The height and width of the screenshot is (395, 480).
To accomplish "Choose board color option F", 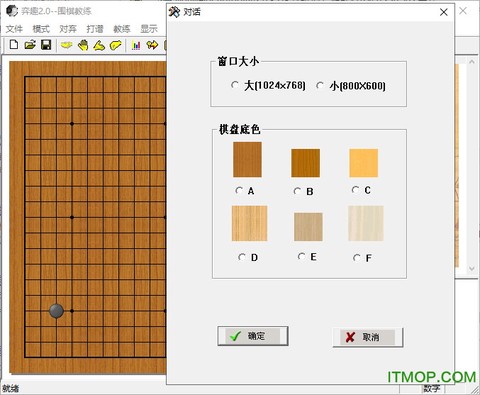I will (357, 258).
